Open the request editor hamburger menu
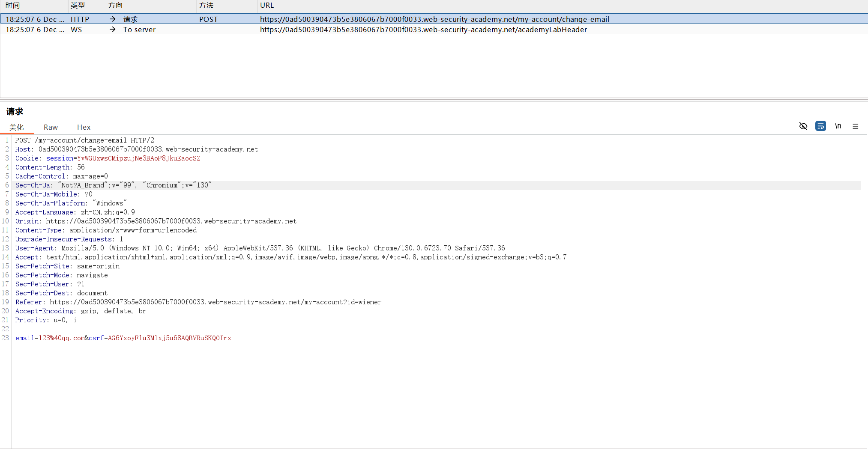868x449 pixels. point(855,126)
